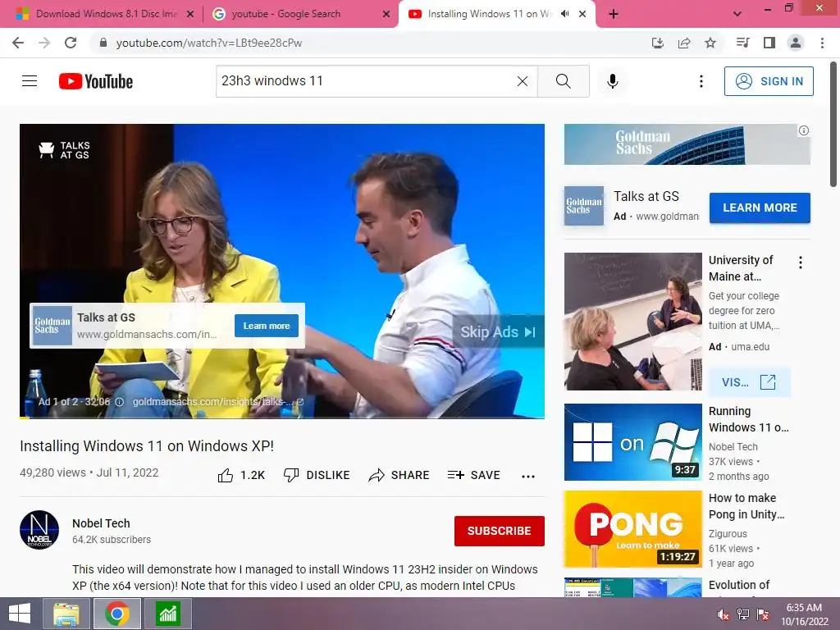This screenshot has width=840, height=630.
Task: Click the video ad progress bar
Action: pos(282,418)
